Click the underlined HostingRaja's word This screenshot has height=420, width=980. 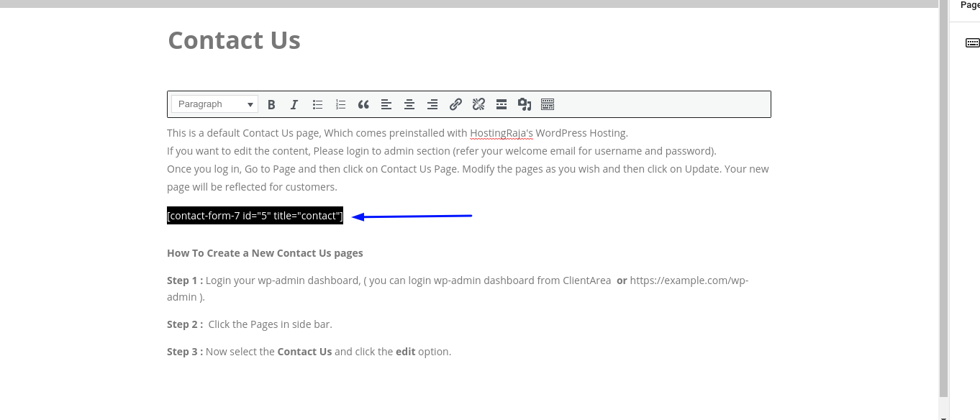501,133
